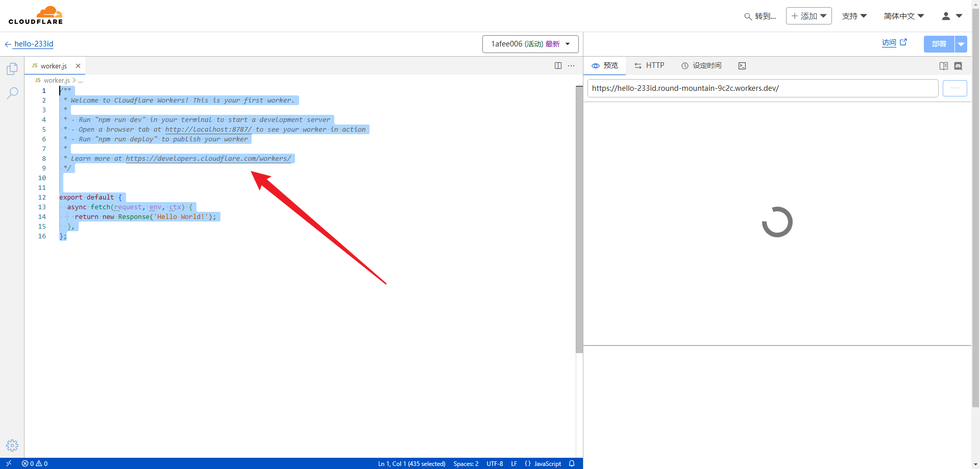
Task: Switch to the HTTP tab
Action: tap(649, 65)
